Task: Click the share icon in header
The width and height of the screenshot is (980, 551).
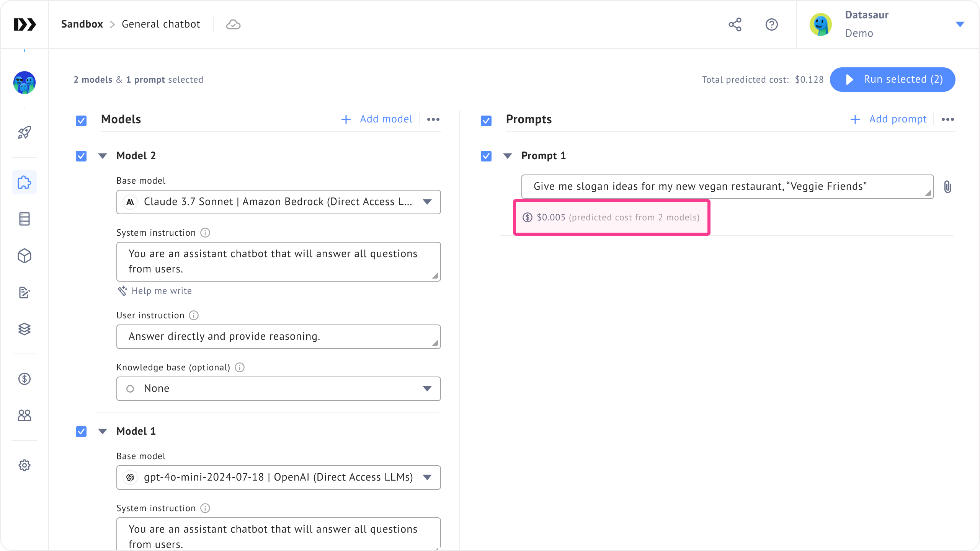Action: 735,24
